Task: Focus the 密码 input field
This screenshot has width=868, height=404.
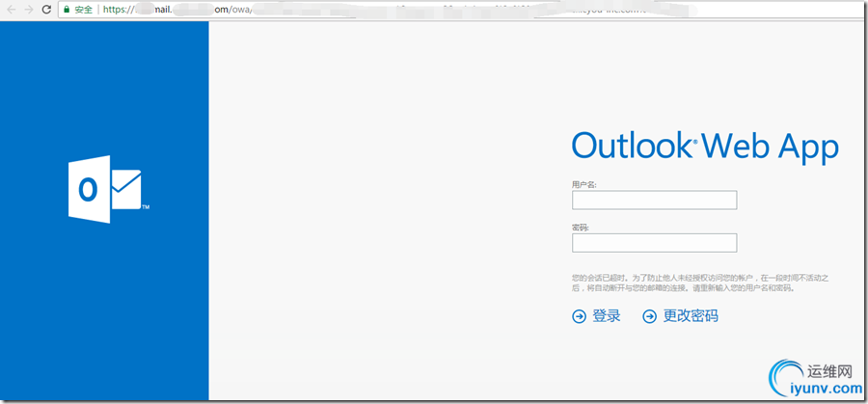Action: tap(654, 243)
